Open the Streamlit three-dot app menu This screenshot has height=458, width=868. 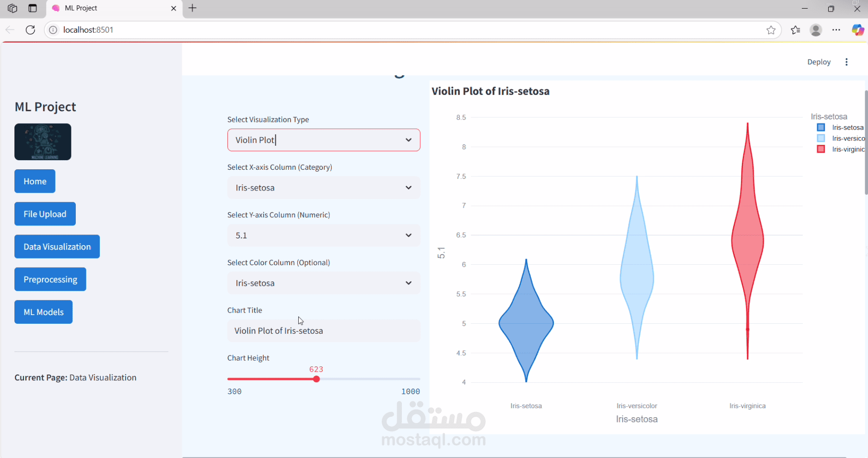[846, 62]
